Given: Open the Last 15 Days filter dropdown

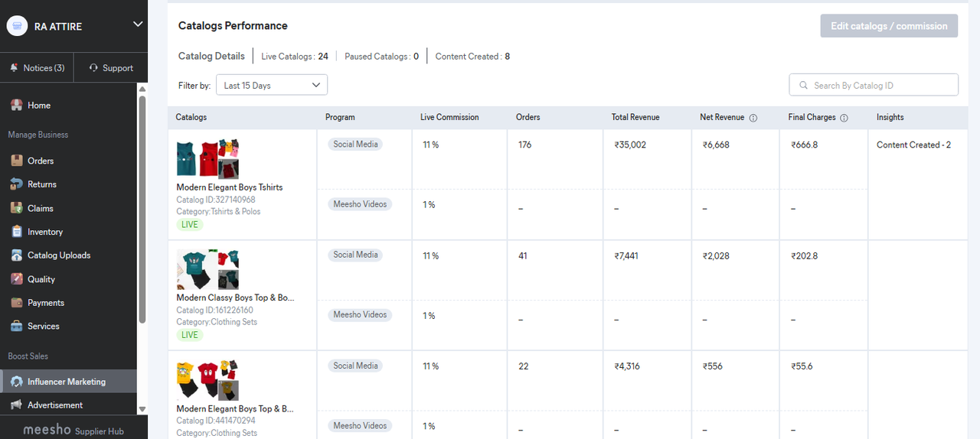Looking at the screenshot, I should point(272,85).
